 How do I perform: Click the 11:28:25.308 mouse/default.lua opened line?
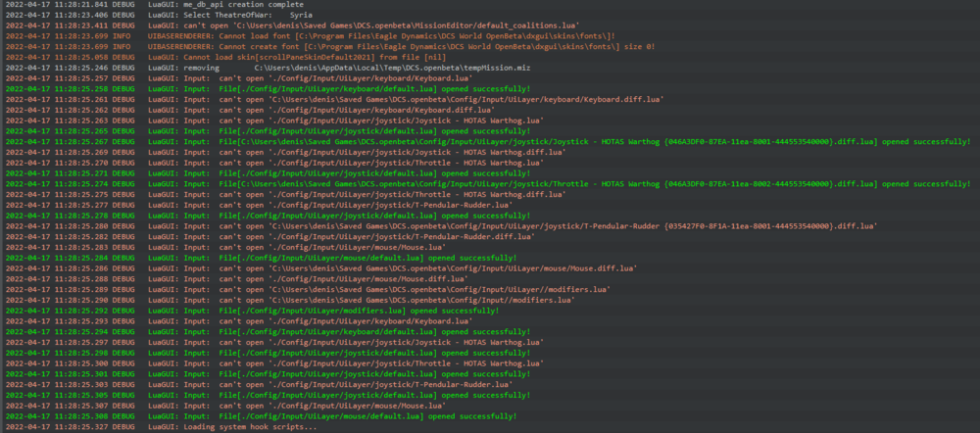(262, 416)
